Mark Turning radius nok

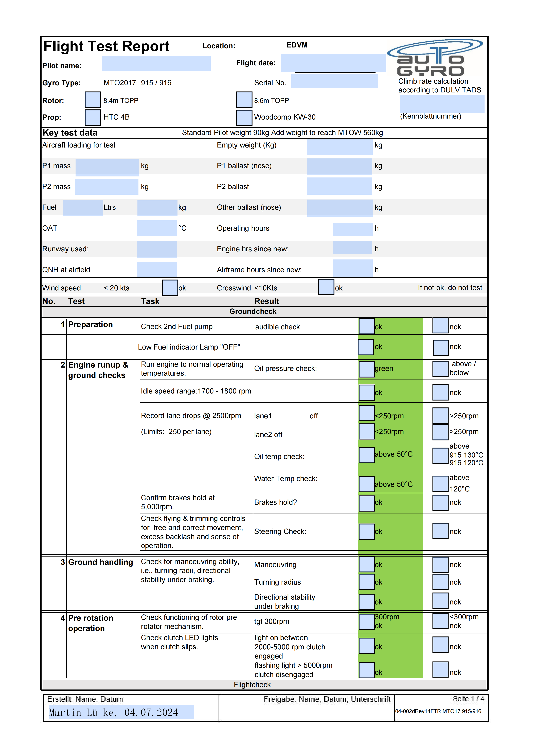pos(441,582)
